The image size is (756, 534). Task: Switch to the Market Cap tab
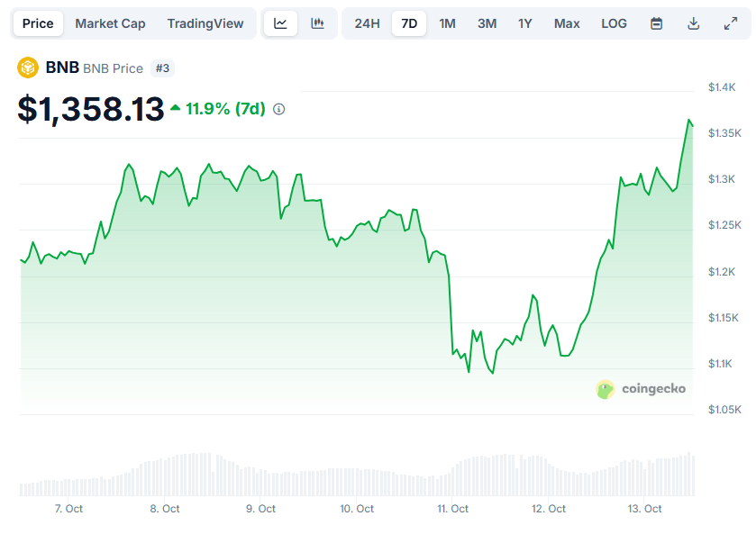click(110, 23)
